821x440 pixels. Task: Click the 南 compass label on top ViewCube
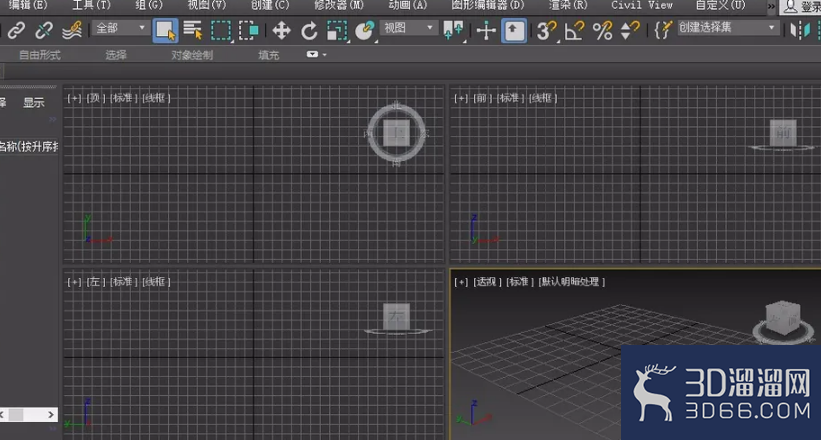tap(397, 163)
